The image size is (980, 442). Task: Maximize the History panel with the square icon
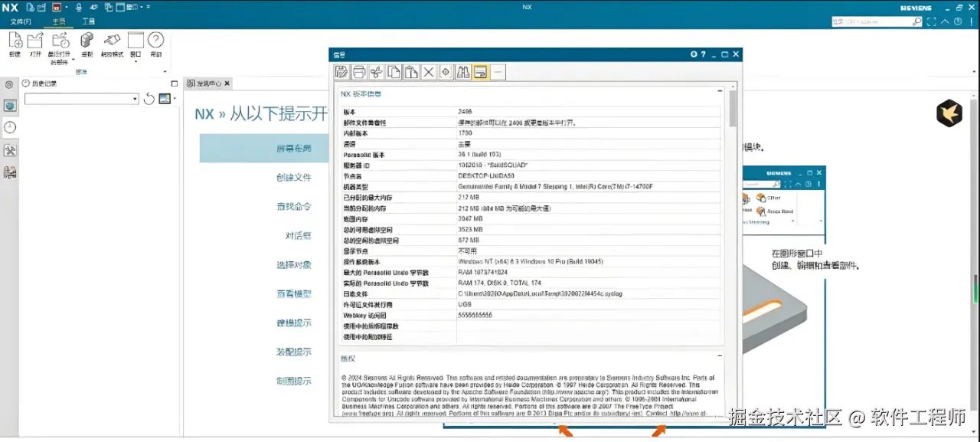pos(175,83)
